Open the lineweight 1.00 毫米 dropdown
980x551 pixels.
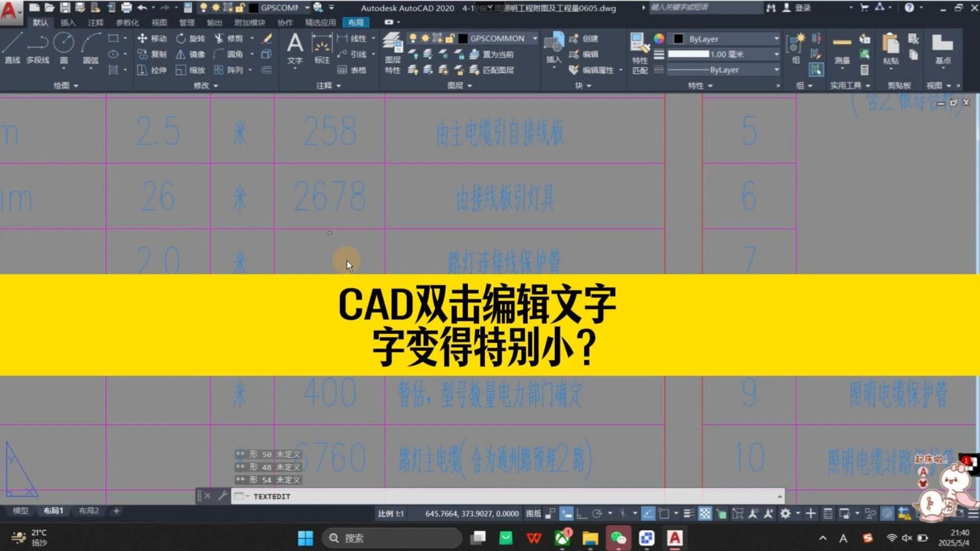tap(775, 54)
